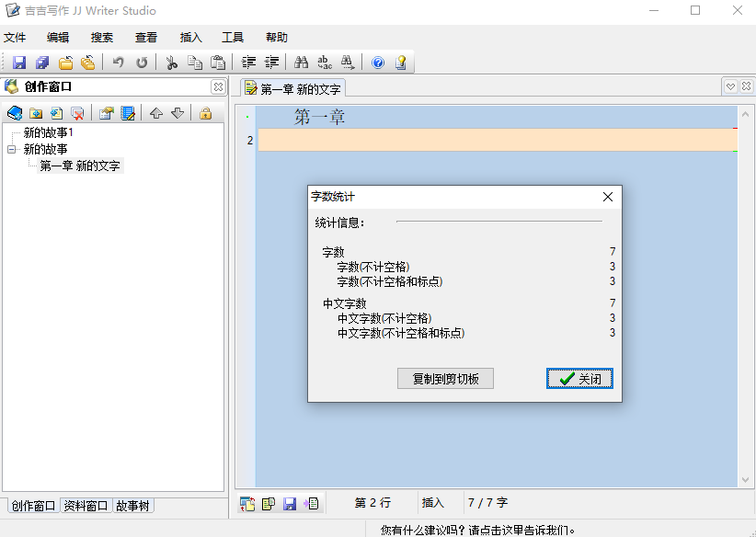
Task: Click the decrease indent icon
Action: pos(272,63)
